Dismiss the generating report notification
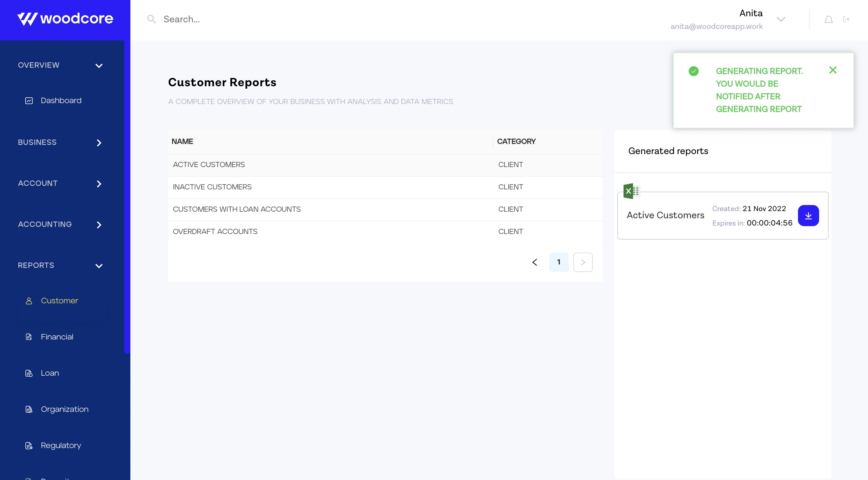This screenshot has width=868, height=480. (833, 70)
